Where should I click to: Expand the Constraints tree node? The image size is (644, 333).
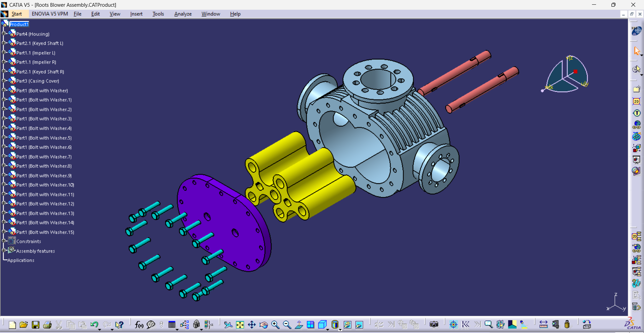point(4,241)
